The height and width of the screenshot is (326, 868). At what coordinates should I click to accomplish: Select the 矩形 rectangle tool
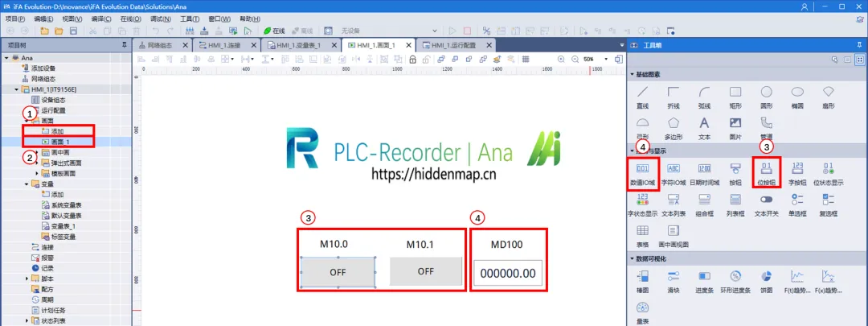(735, 97)
